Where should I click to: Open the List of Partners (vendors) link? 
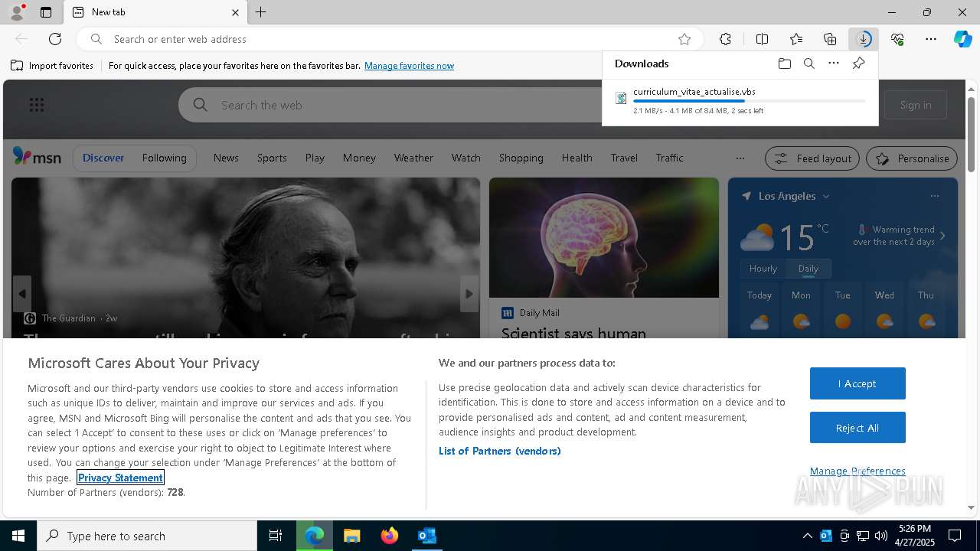tap(500, 451)
